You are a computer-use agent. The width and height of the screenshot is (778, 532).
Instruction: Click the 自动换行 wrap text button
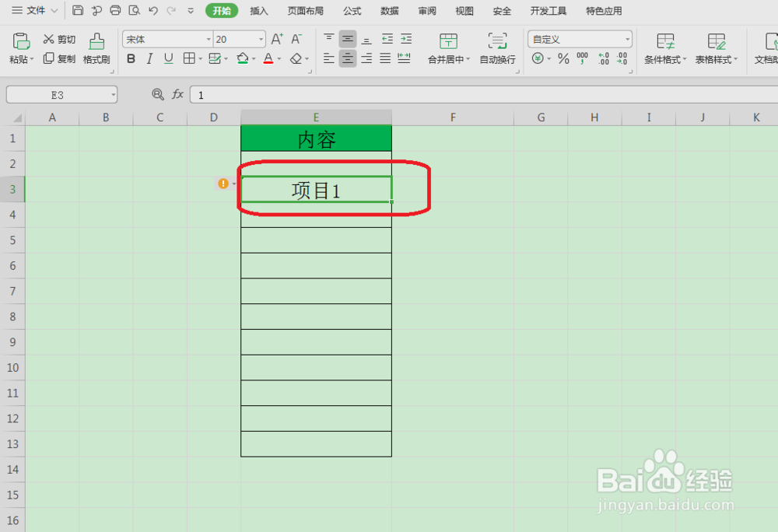click(x=498, y=48)
